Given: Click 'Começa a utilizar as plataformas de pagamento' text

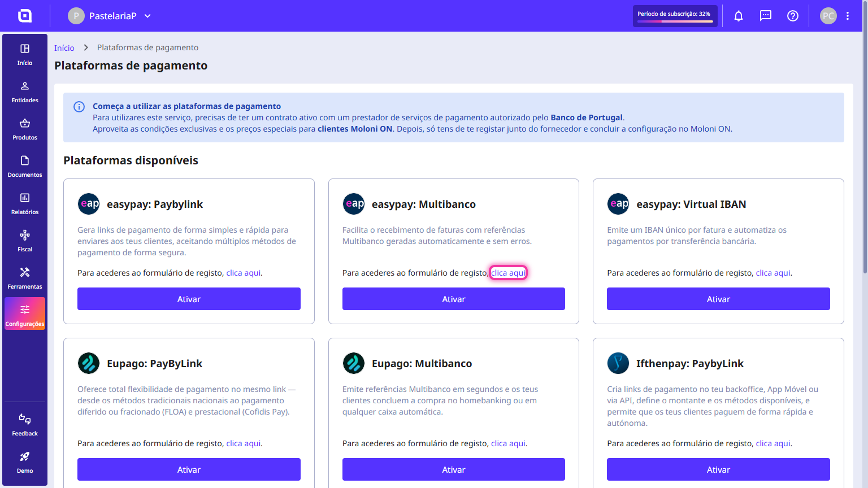Looking at the screenshot, I should tap(186, 106).
